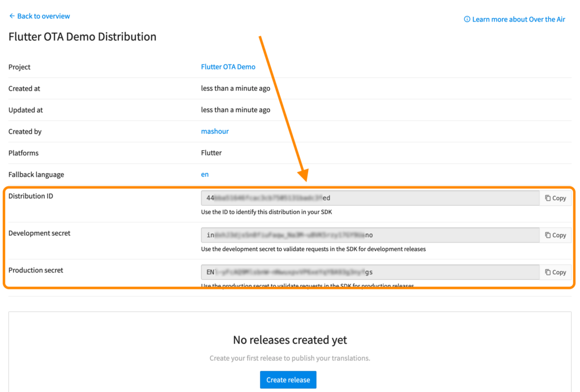The height and width of the screenshot is (392, 580).
Task: Click the Create release button
Action: pyautogui.click(x=288, y=380)
